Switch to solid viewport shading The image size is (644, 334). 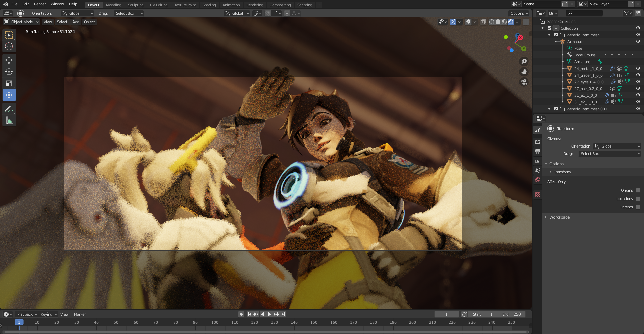point(498,22)
